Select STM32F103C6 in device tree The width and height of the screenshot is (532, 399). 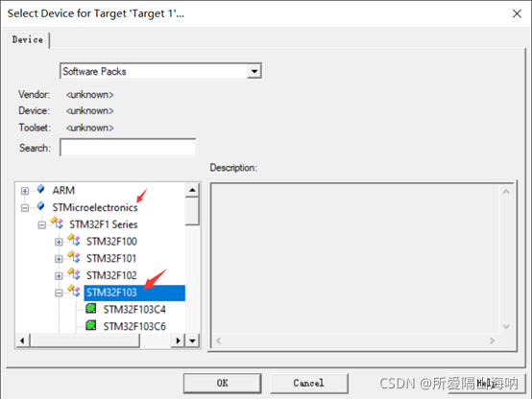pyautogui.click(x=134, y=326)
